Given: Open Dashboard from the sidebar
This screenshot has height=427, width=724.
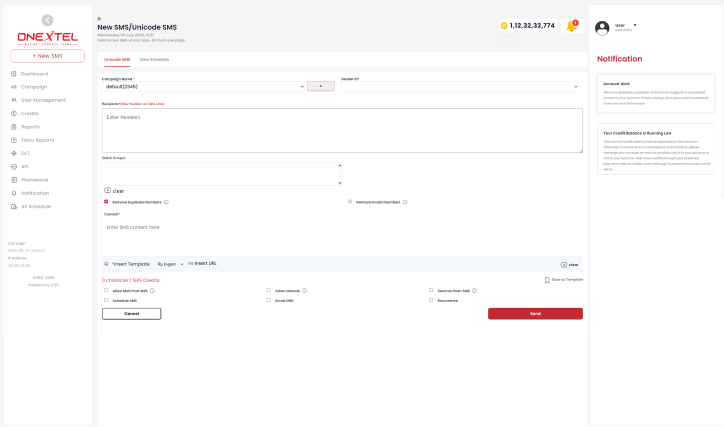Looking at the screenshot, I should [x=34, y=74].
